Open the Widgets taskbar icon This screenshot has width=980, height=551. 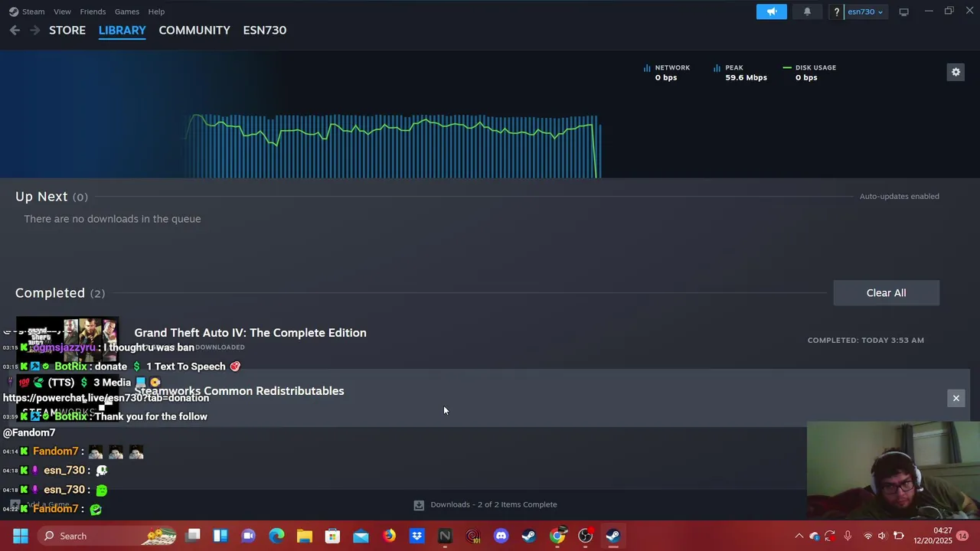click(x=220, y=536)
